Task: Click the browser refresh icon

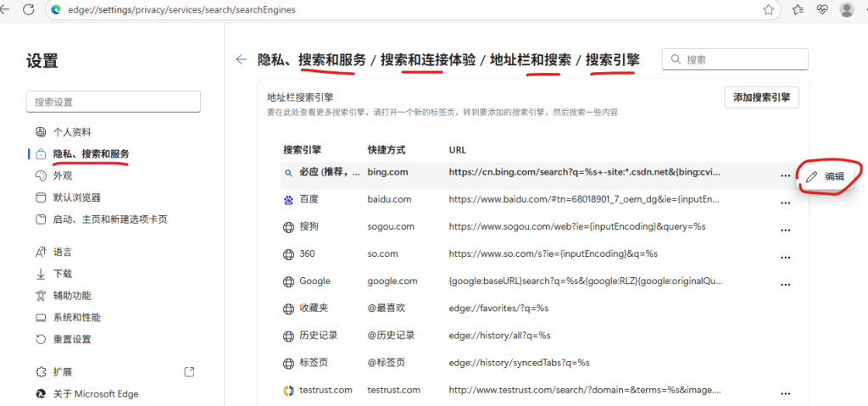Action: [x=28, y=9]
